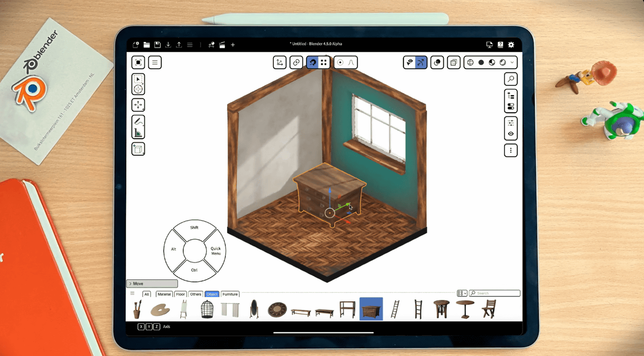
Task: Select the Move tool in left toolbar
Action: tap(138, 105)
